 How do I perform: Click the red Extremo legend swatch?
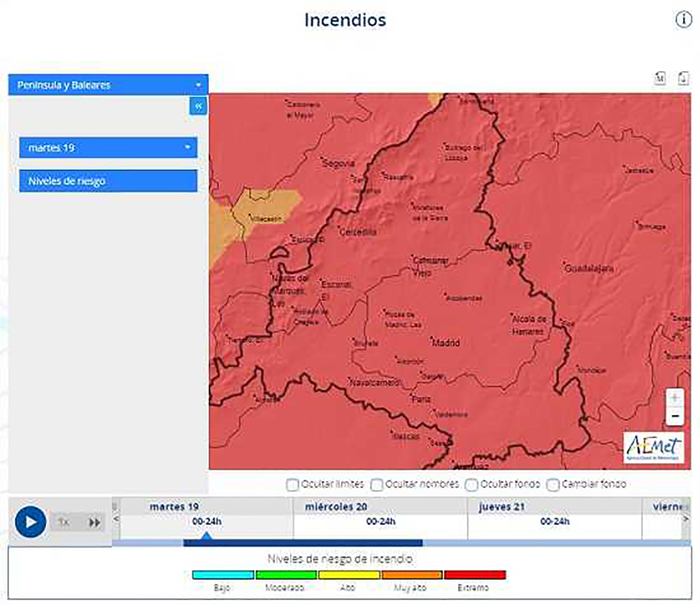click(475, 575)
